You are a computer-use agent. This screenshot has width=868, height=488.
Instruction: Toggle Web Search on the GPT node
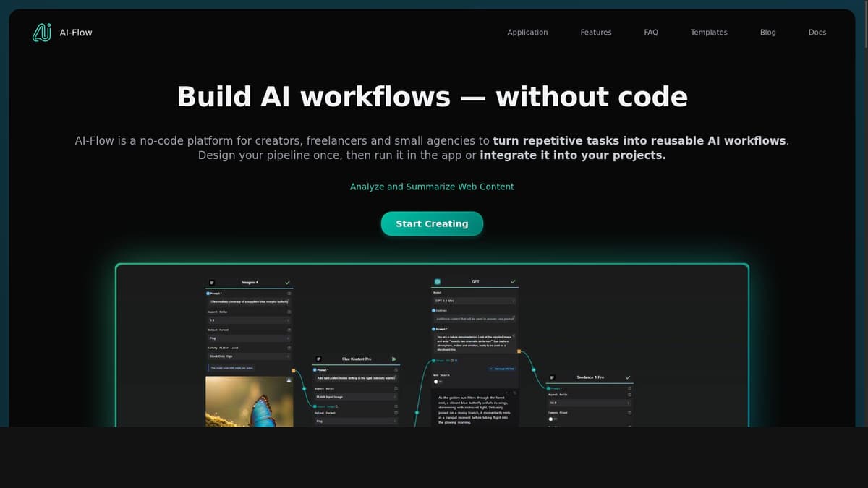pyautogui.click(x=436, y=381)
